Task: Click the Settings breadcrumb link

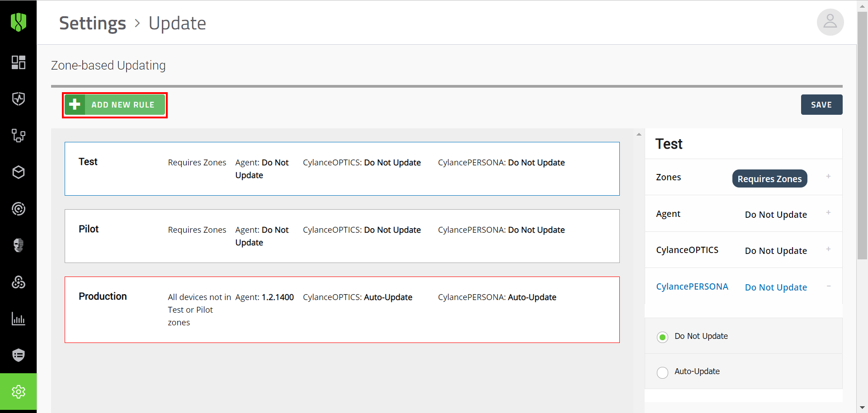Action: [x=93, y=23]
